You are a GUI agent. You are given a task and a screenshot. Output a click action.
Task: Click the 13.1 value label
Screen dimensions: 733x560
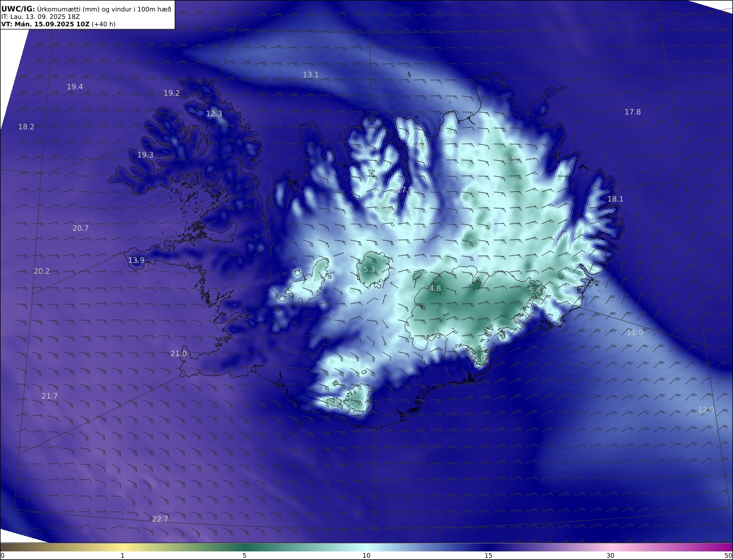point(311,75)
